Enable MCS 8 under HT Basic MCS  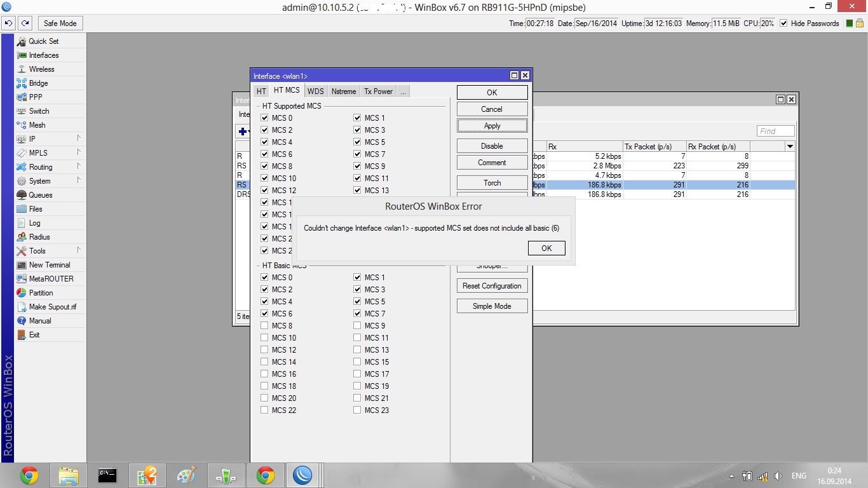click(264, 326)
